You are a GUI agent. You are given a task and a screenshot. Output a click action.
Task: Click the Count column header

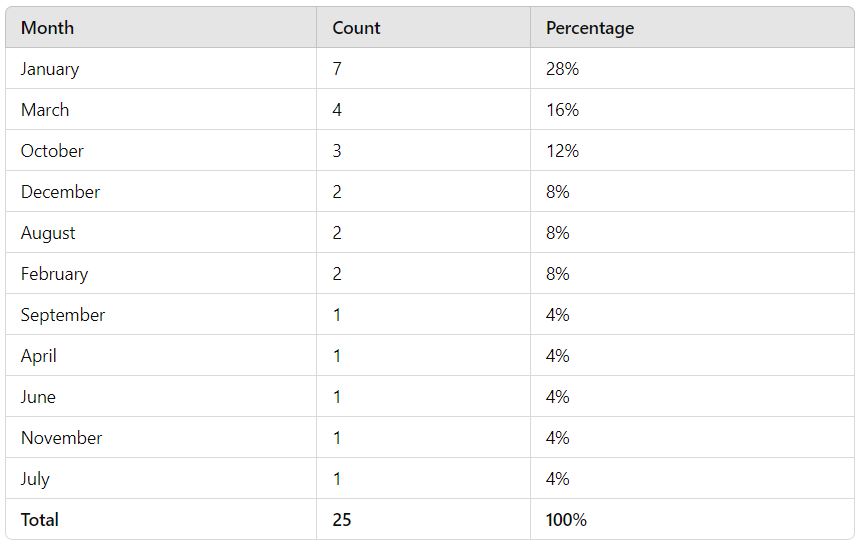coord(356,28)
